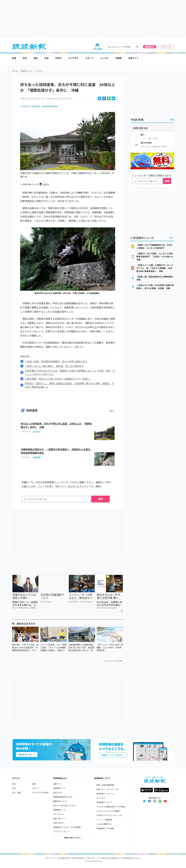The width and height of the screenshot is (186, 868).
Task: Click the ad choices triangle icon
Action: pos(122,611)
